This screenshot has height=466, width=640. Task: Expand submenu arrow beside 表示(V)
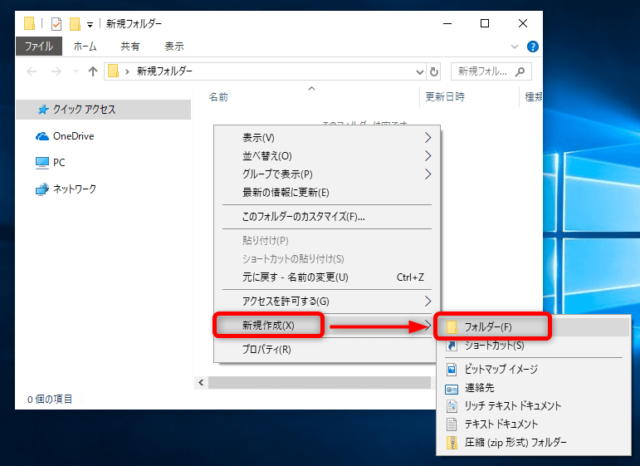[428, 138]
